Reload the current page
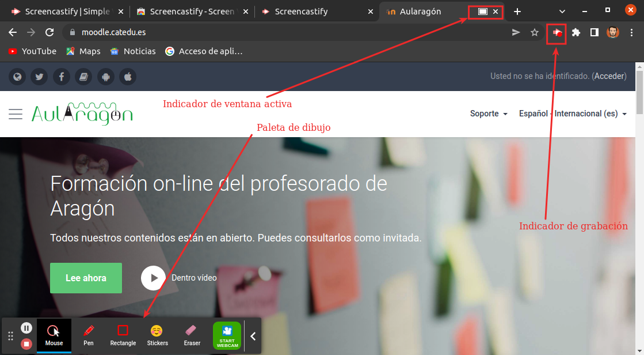Viewport: 644px width, 355px height. (49, 32)
